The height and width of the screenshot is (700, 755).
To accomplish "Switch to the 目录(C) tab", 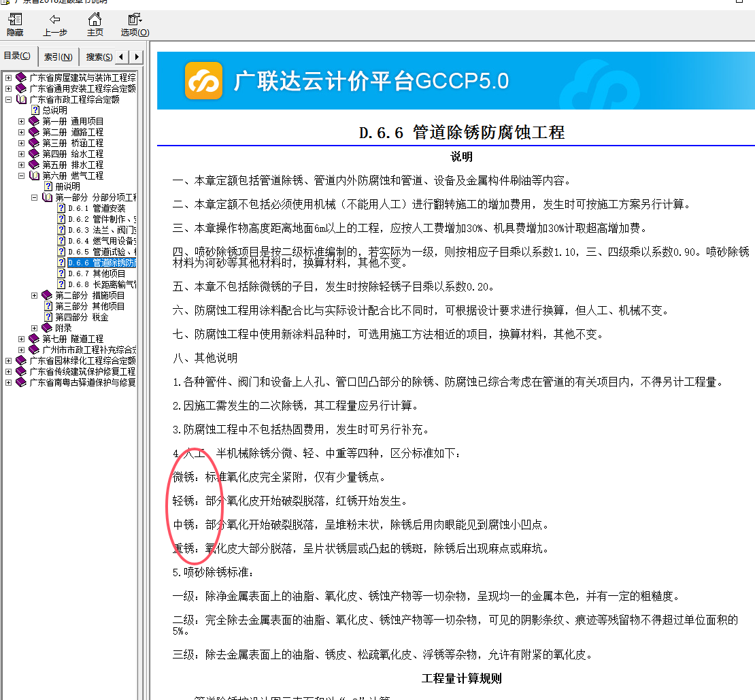I will [17, 56].
